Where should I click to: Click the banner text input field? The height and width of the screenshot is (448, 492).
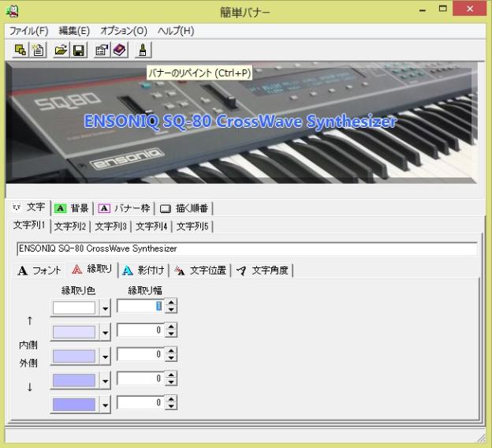(246, 248)
